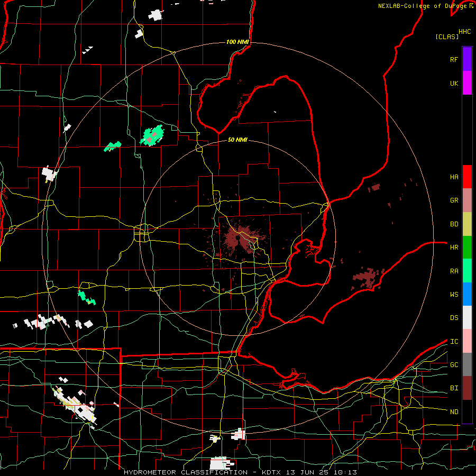The image size is (476, 476).
Task: Click the HR legend label
Action: [454, 248]
